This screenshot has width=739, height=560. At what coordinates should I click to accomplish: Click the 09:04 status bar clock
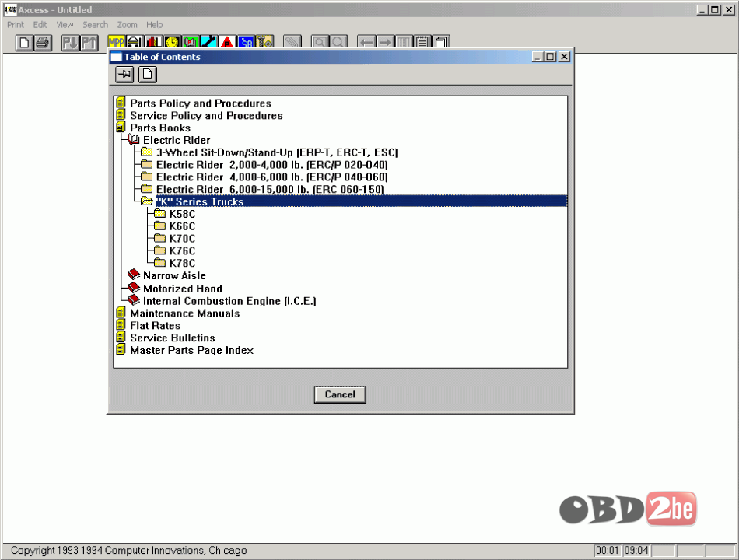coord(636,550)
